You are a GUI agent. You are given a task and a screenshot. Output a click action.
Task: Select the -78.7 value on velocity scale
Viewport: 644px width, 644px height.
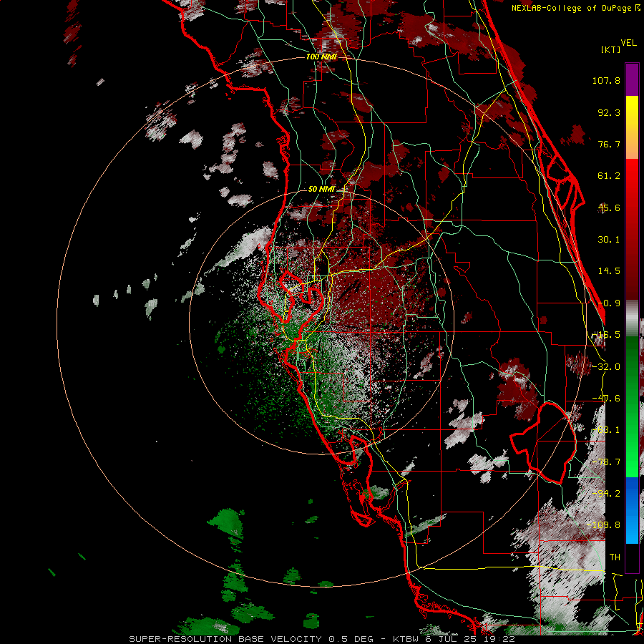(606, 462)
